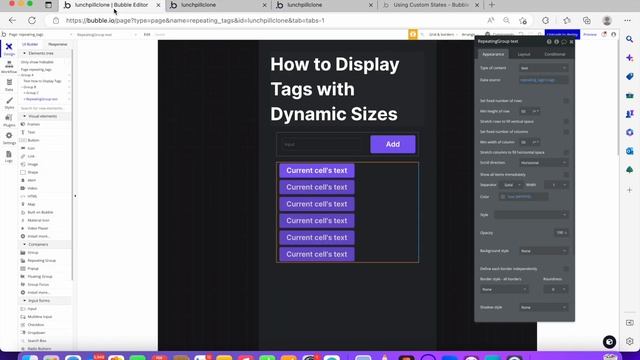The height and width of the screenshot is (360, 640).
Task: Open the Shadow style dropdown
Action: tap(543, 307)
